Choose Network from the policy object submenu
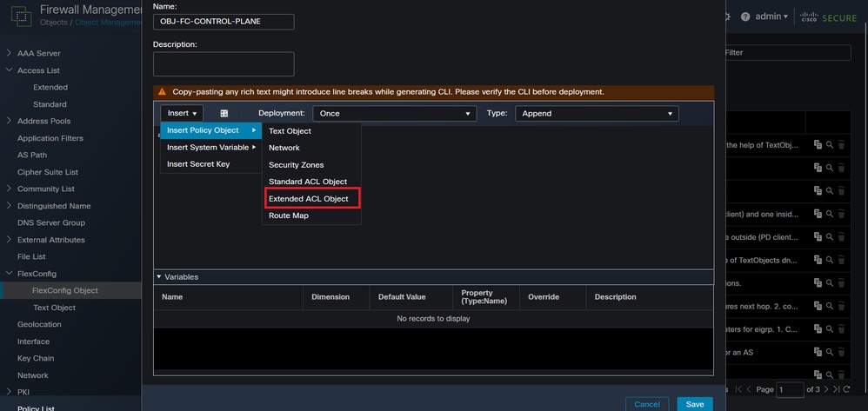Image resolution: width=868 pixels, height=411 pixels. coord(284,148)
